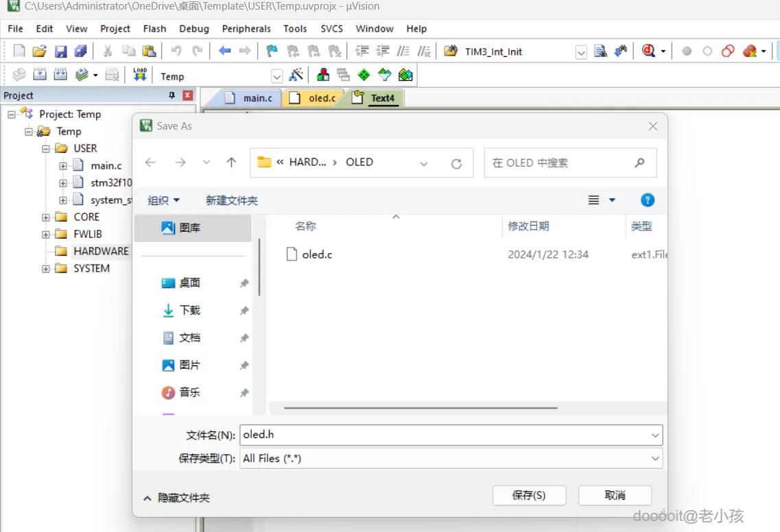Open the 组织 dropdown menu
The image size is (780, 532).
pos(164,200)
